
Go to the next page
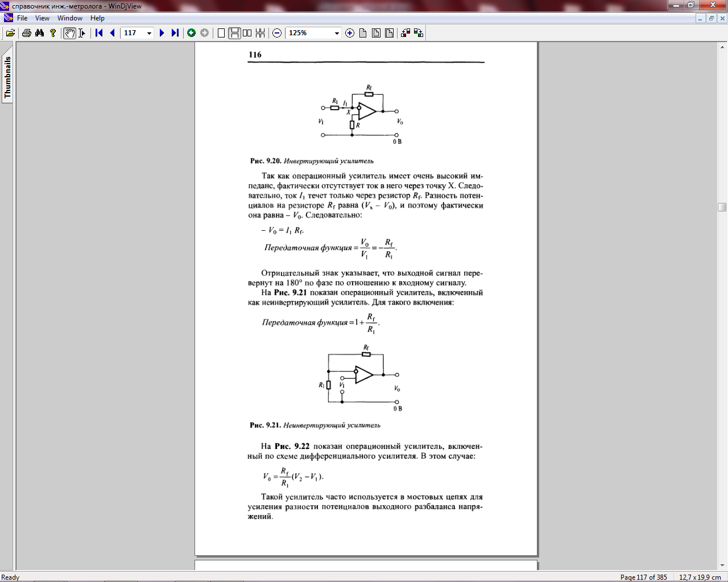162,33
